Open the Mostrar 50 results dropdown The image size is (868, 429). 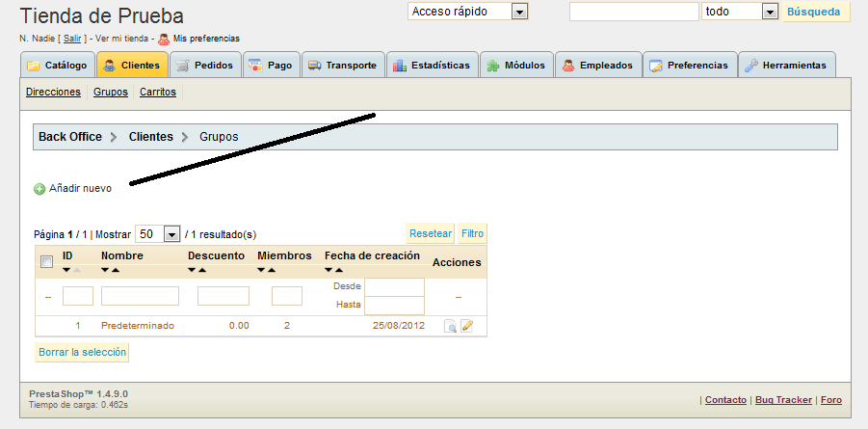coord(158,234)
